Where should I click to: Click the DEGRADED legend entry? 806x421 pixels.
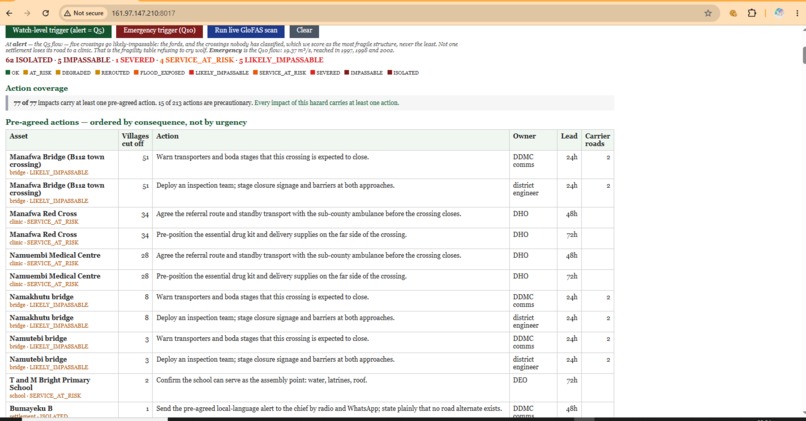pos(73,72)
